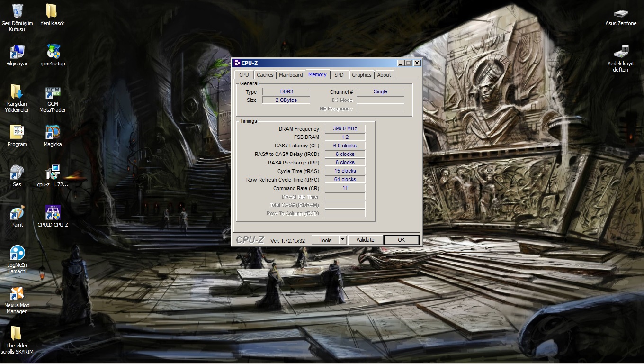
Task: Click the 2 GBytes size field
Action: pos(286,100)
